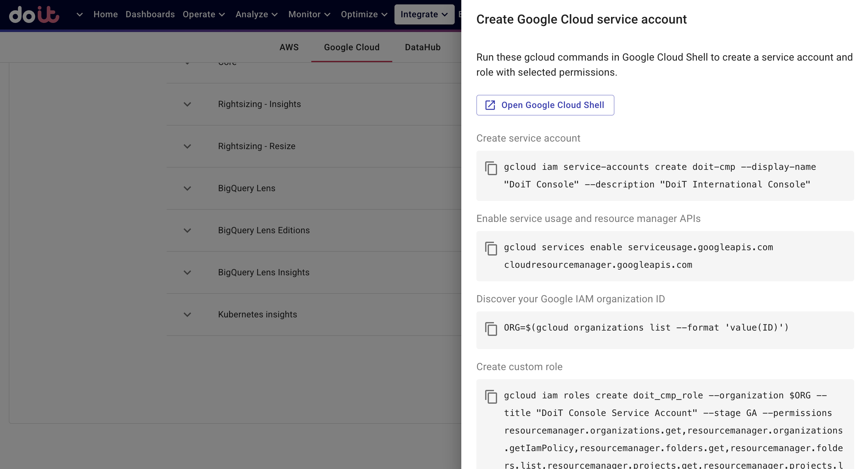Click the 'Create custom role' label
Image resolution: width=868 pixels, height=469 pixels.
[519, 367]
